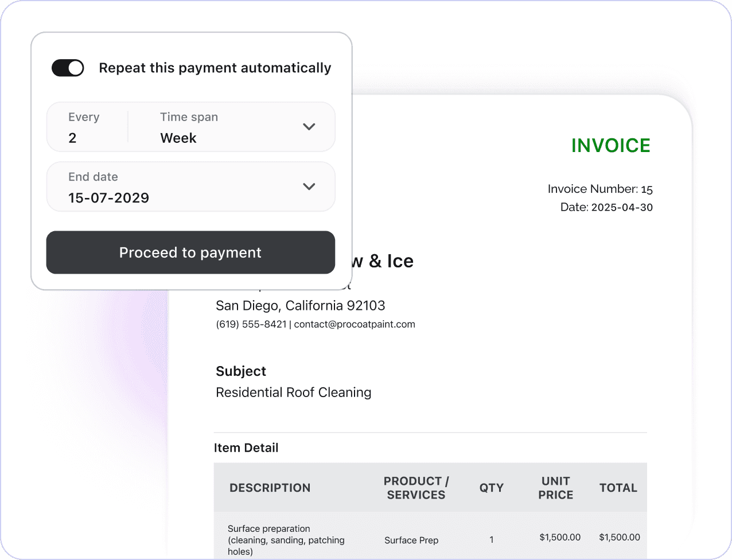
Task: Click the contact@procoatpaint.com email link
Action: pyautogui.click(x=354, y=324)
